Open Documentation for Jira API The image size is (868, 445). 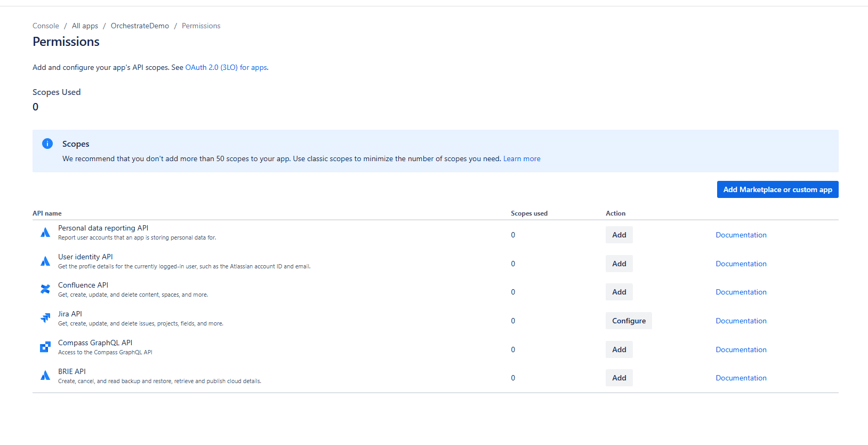741,321
